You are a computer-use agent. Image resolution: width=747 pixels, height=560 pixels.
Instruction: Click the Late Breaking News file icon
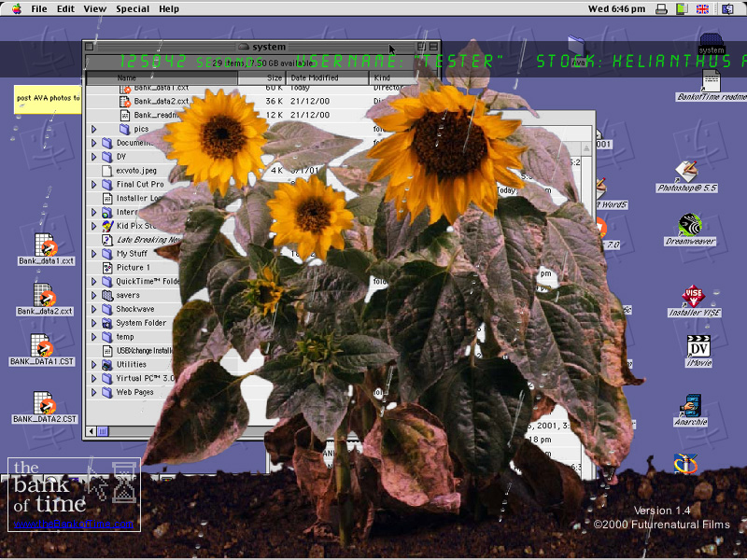107,240
